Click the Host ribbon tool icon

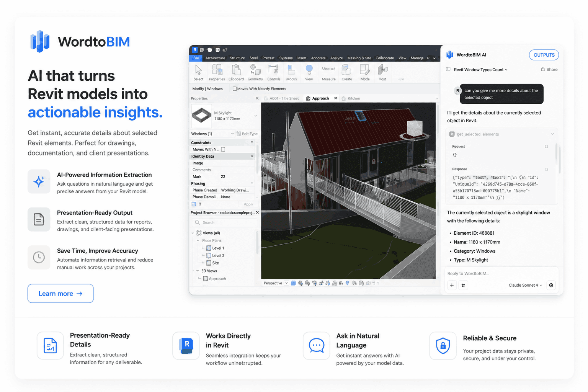382,70
